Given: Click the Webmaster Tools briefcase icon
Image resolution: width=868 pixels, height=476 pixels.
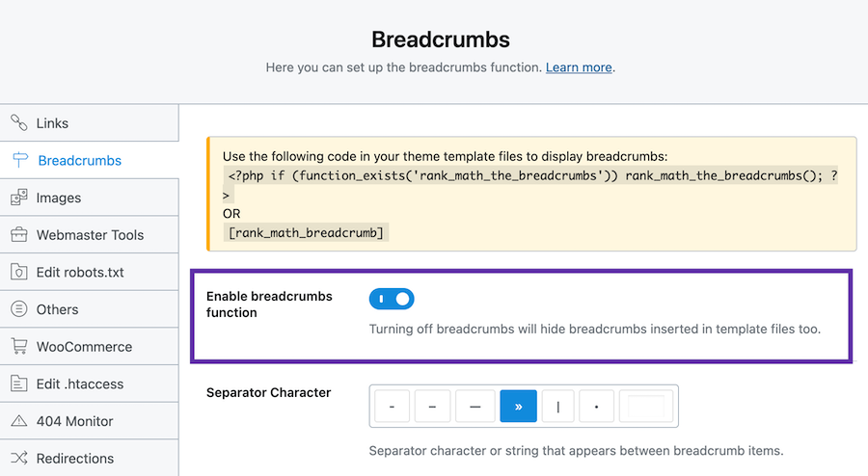Looking at the screenshot, I should click(18, 234).
